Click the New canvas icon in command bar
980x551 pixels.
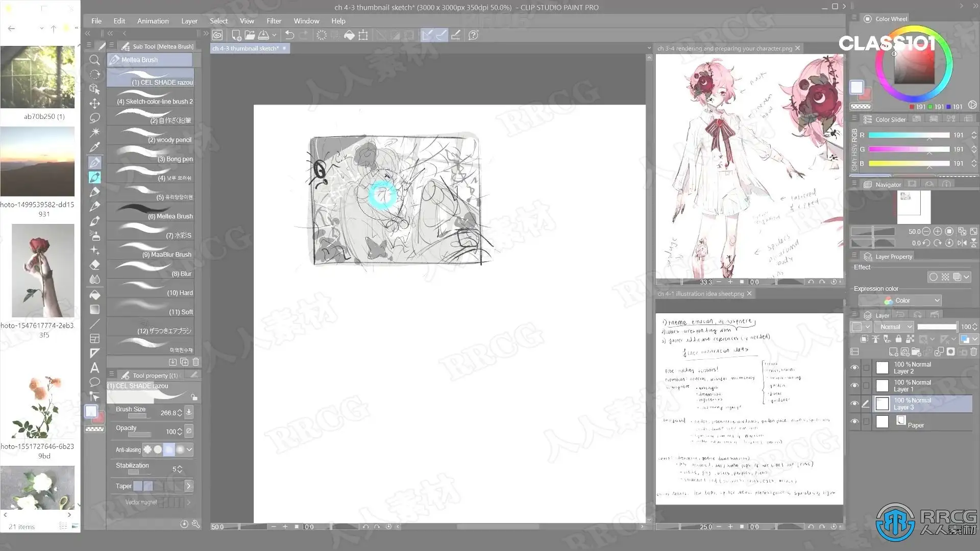point(236,35)
